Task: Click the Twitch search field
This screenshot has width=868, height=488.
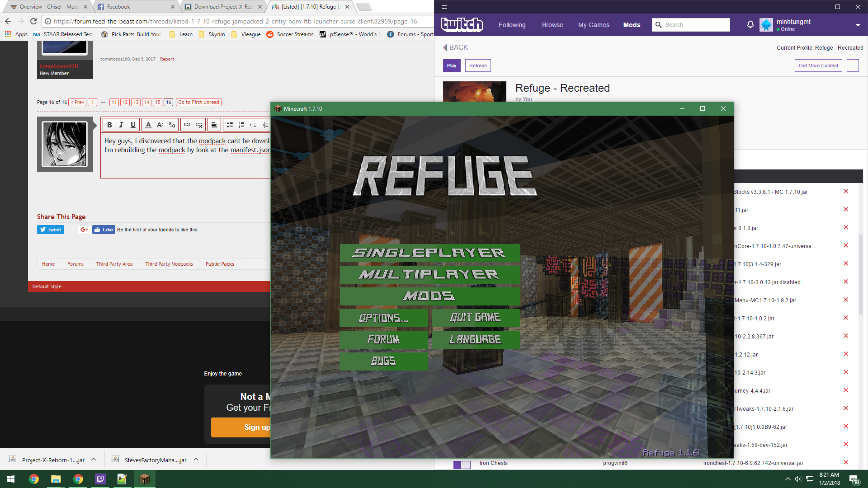Action: tap(691, 25)
